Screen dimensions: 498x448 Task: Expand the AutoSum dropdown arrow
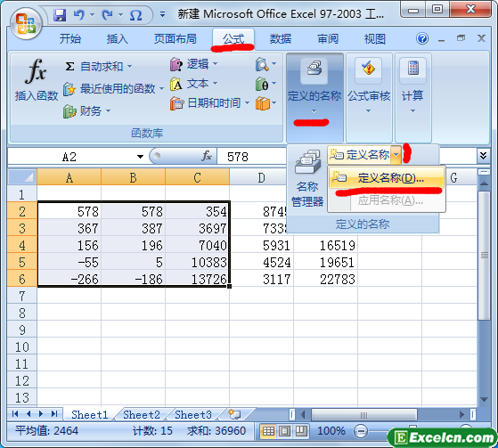(x=129, y=67)
